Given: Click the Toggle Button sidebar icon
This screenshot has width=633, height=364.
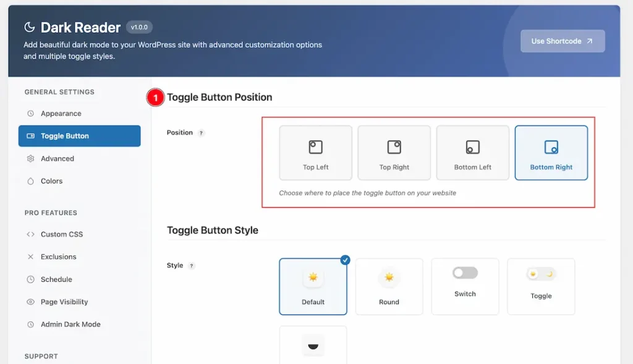Looking at the screenshot, I should pos(31,136).
